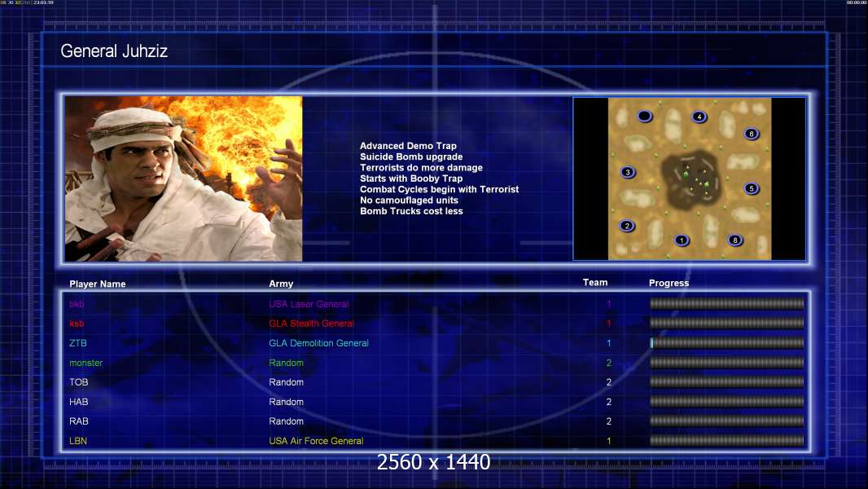Select start position 1 on the minimap

[682, 240]
